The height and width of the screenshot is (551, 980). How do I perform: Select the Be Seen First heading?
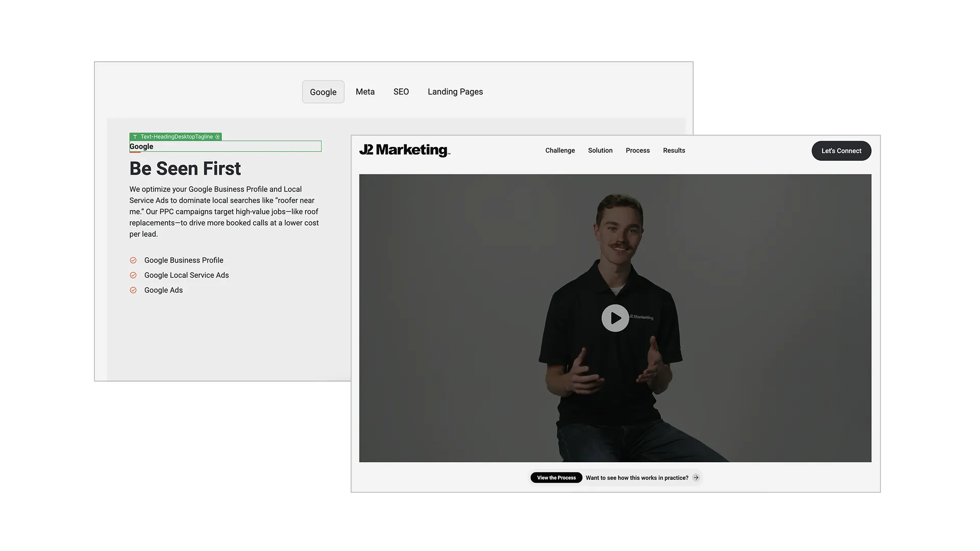[x=185, y=168]
